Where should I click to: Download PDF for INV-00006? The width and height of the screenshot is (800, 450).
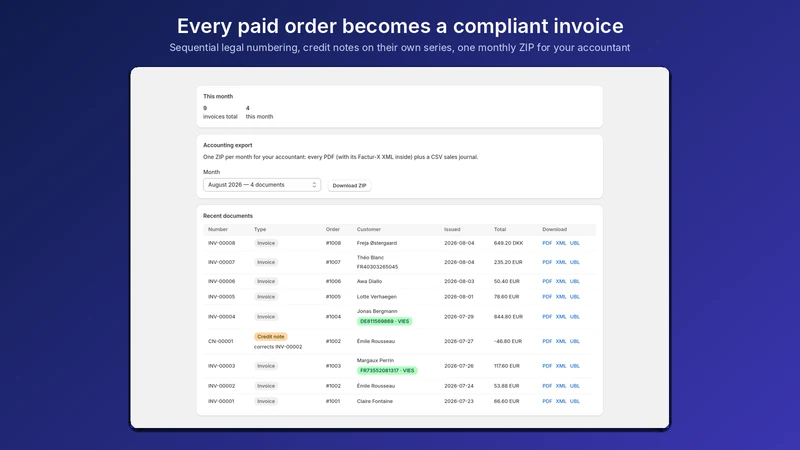point(547,282)
